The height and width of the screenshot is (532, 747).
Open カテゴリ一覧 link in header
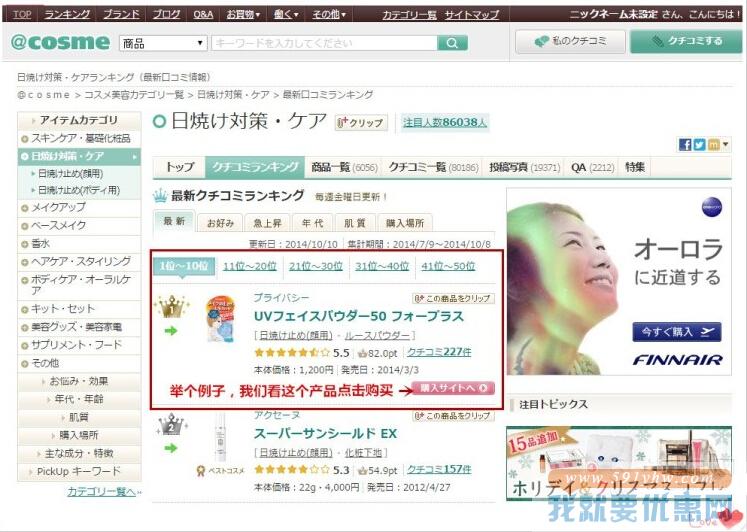tap(409, 15)
